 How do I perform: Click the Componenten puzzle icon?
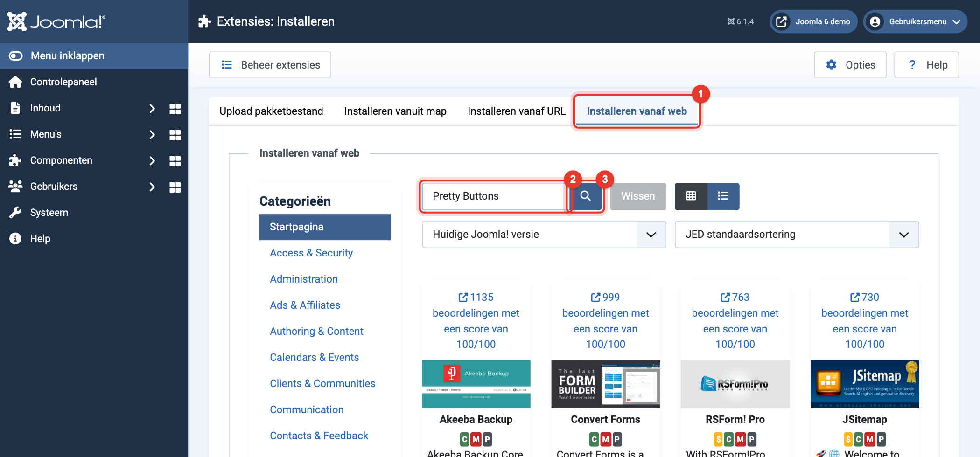pyautogui.click(x=15, y=160)
